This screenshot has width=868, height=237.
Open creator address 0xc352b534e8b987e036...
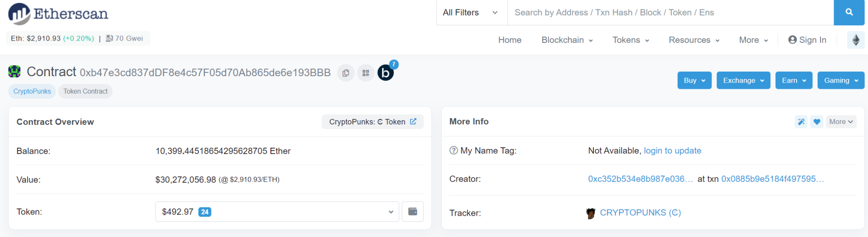click(x=640, y=179)
